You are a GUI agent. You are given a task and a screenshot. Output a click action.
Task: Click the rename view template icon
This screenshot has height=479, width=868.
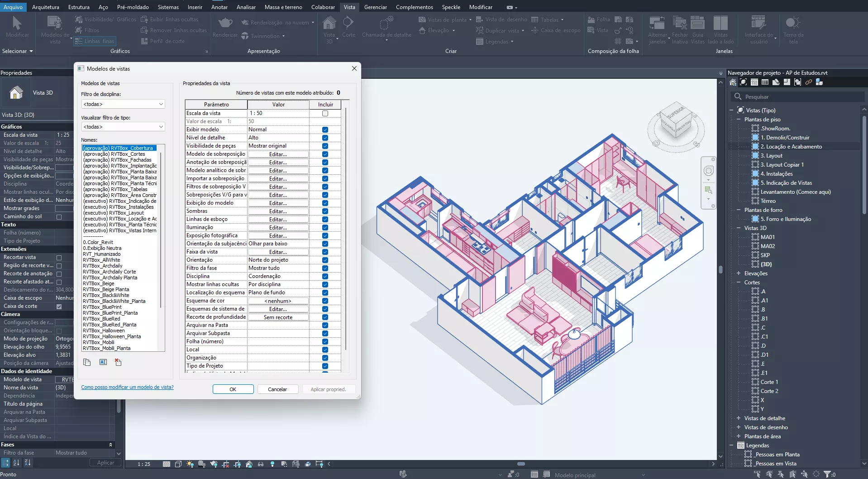coord(103,362)
